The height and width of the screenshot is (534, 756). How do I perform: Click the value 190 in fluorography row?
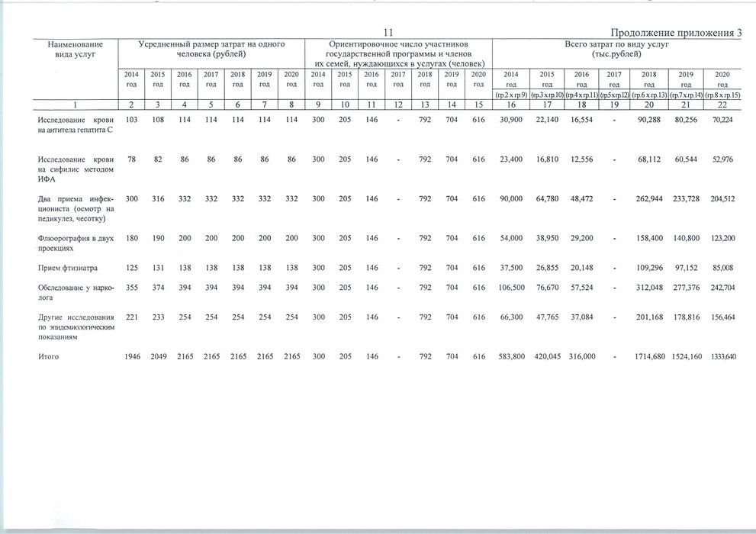pos(158,238)
